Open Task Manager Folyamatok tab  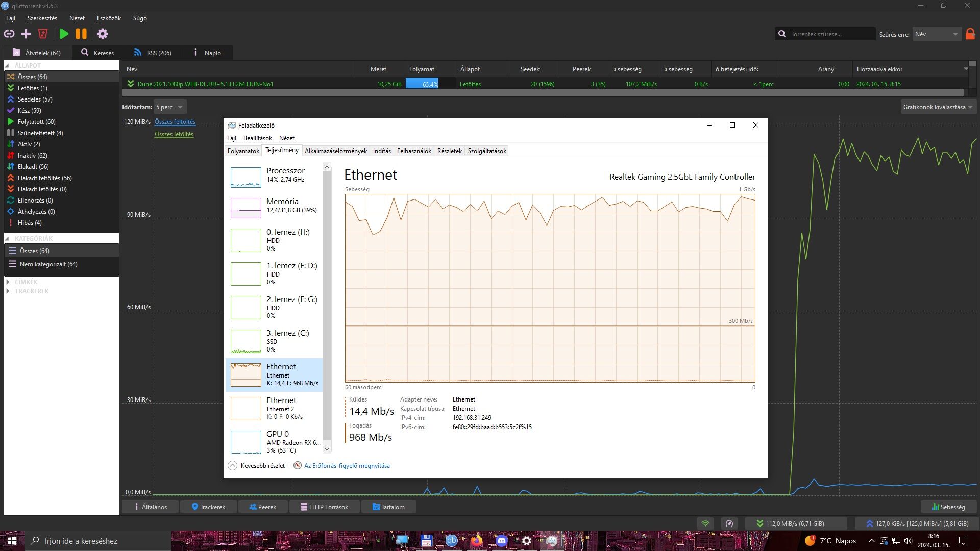coord(243,151)
